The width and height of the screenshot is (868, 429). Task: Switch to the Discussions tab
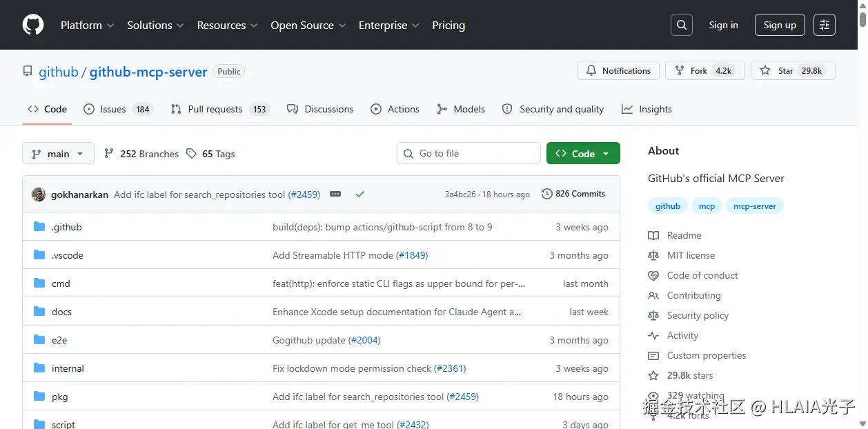(x=320, y=109)
